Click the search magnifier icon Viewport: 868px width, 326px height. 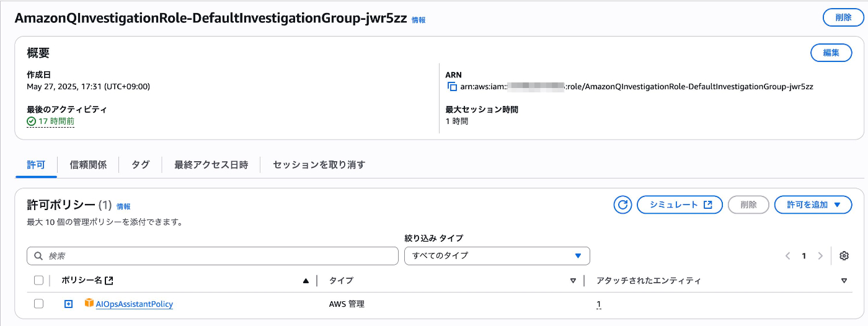point(38,256)
